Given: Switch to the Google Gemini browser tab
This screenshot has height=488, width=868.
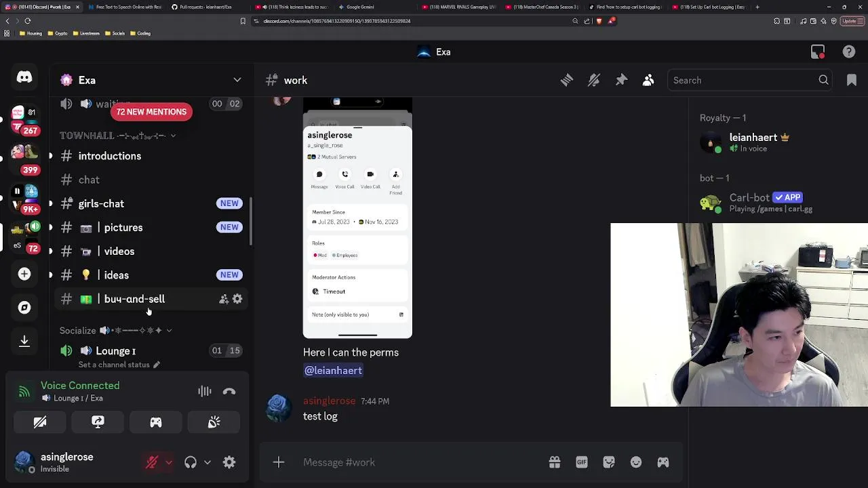Looking at the screenshot, I should click(360, 7).
